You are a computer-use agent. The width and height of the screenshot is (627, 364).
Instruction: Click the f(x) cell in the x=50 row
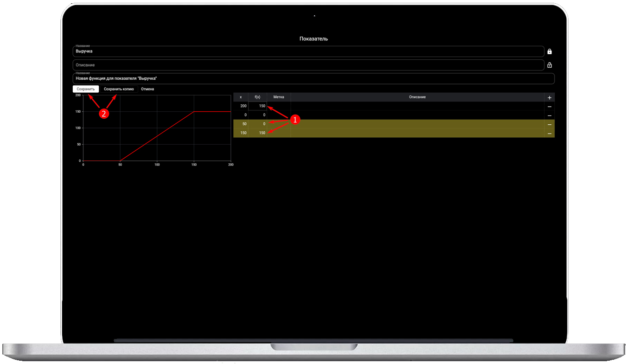click(258, 124)
